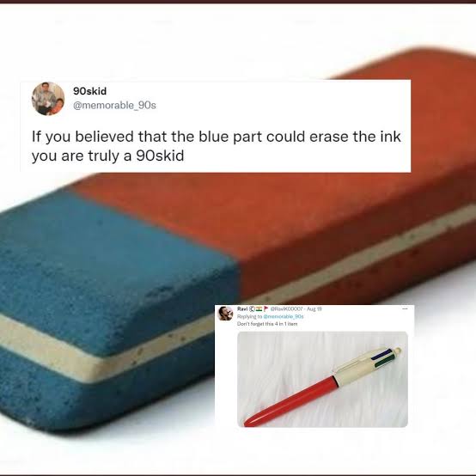Open the @memorable_90s handle under 90skid
Viewport: 476px width, 476px height.
point(114,106)
